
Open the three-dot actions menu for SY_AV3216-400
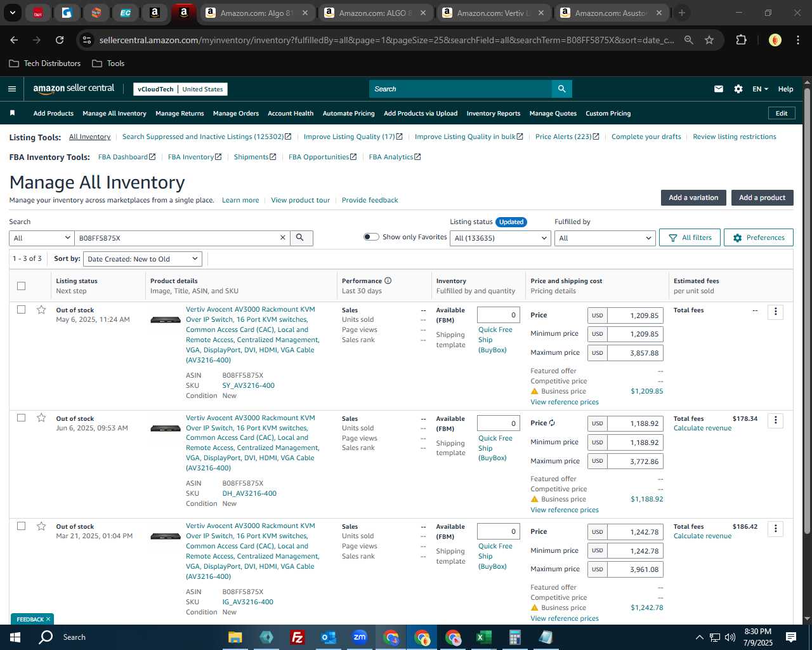tap(775, 312)
